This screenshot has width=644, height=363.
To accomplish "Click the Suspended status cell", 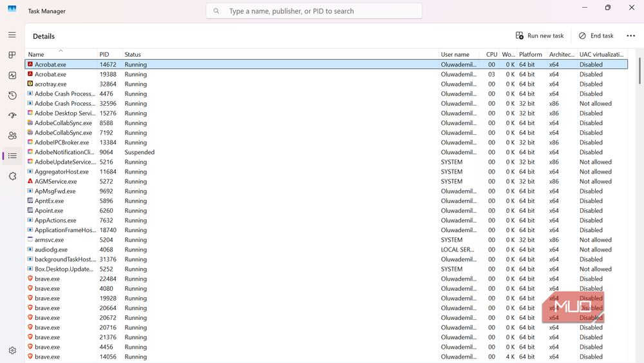I will pyautogui.click(x=140, y=152).
